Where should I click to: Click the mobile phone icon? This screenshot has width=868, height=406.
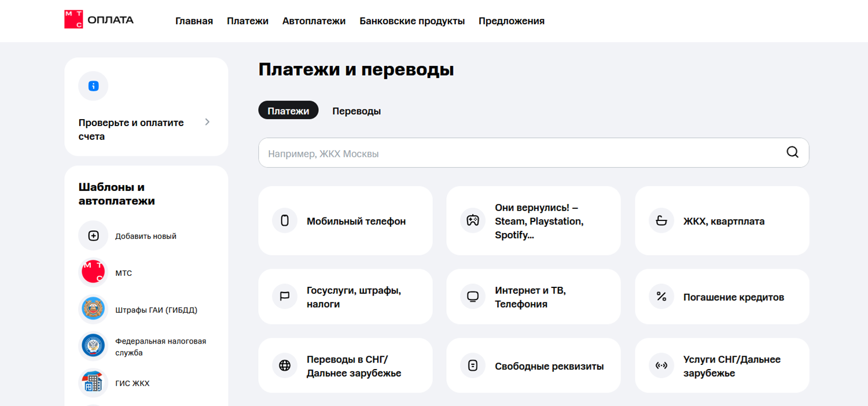click(x=285, y=220)
